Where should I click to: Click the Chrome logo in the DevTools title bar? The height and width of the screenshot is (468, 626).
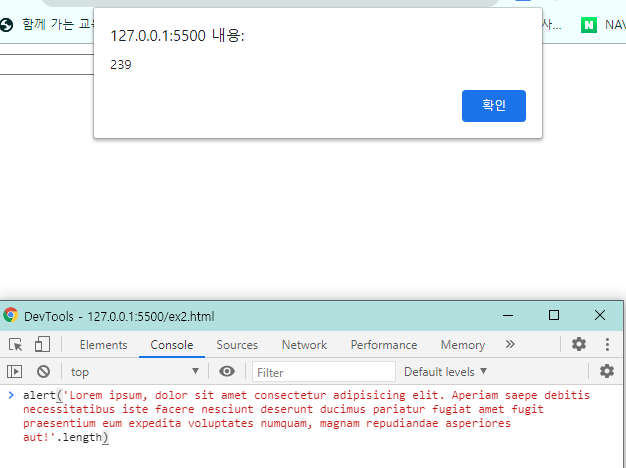coord(10,315)
